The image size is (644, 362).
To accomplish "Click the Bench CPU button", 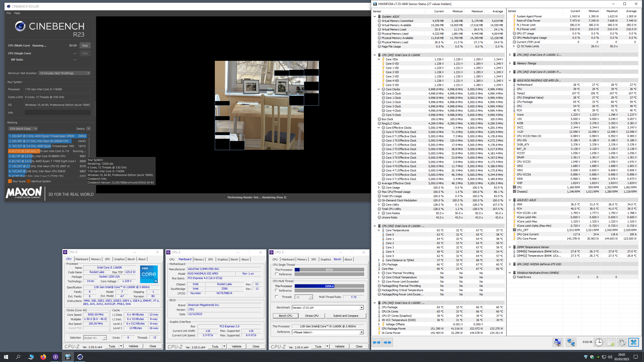I will click(x=286, y=316).
